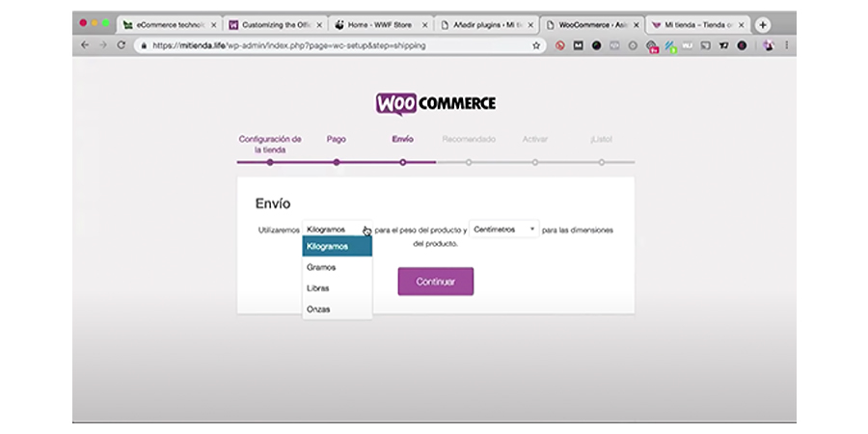Click the purple Continuar button
Image resolution: width=868 pixels, height=434 pixels.
[436, 282]
